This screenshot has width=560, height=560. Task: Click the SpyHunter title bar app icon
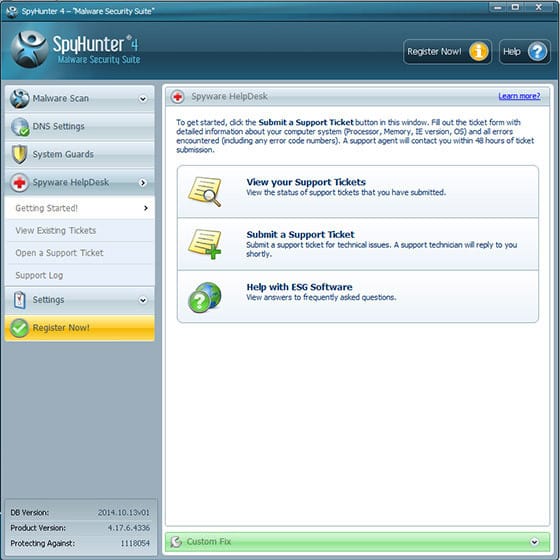pyautogui.click(x=12, y=11)
